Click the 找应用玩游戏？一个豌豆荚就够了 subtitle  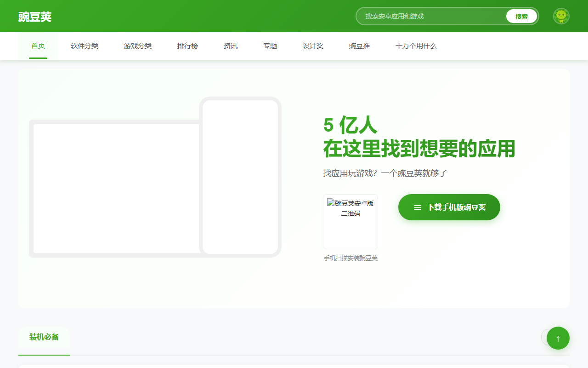(x=385, y=173)
